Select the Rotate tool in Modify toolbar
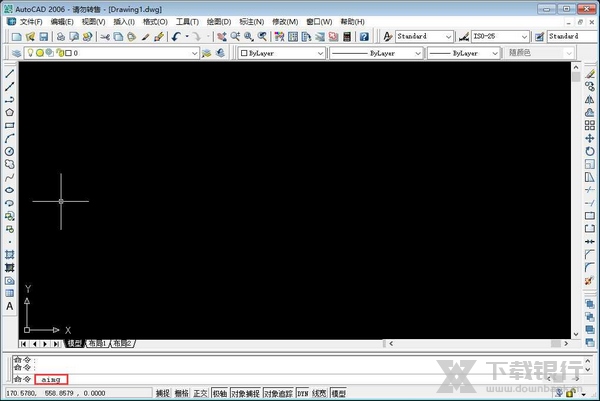Viewport: 600px width, 401px height. click(x=589, y=151)
